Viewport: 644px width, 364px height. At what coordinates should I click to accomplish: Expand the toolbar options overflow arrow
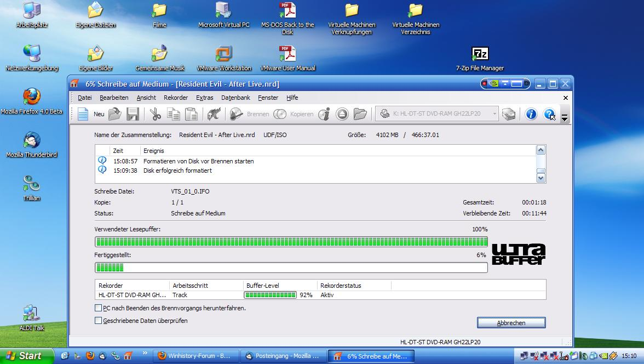coord(565,117)
